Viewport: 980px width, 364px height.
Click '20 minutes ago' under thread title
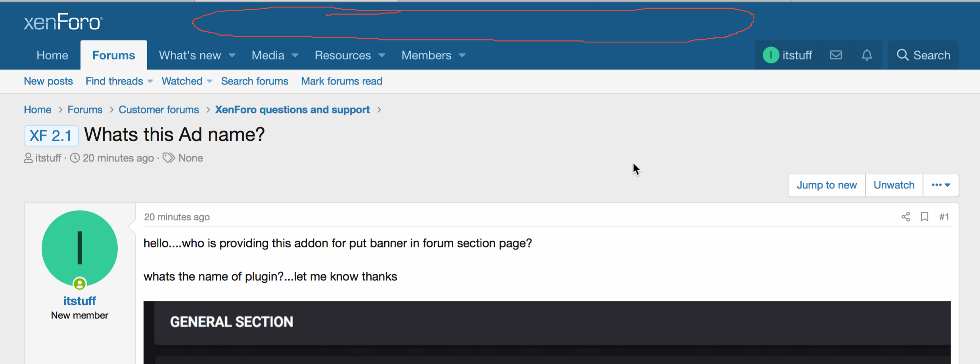tap(118, 158)
